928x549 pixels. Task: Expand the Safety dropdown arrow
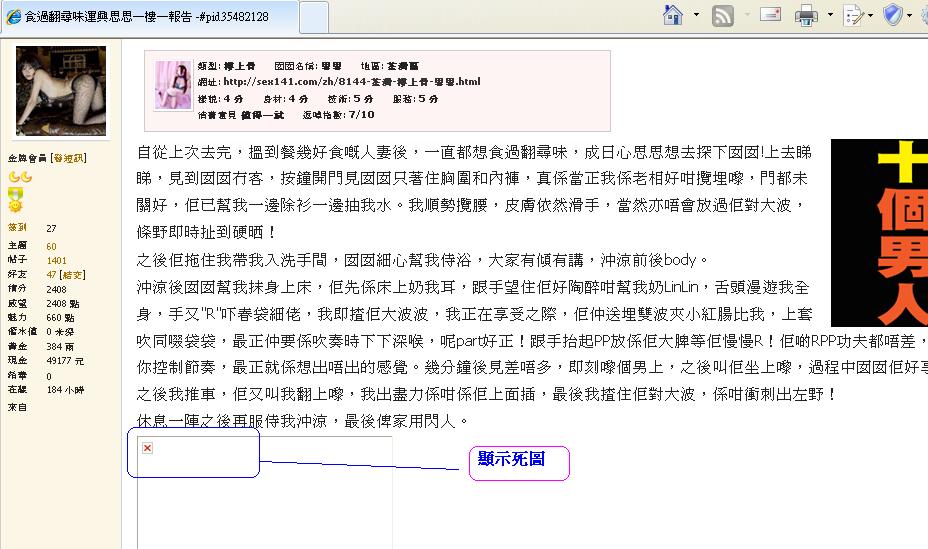[910, 15]
